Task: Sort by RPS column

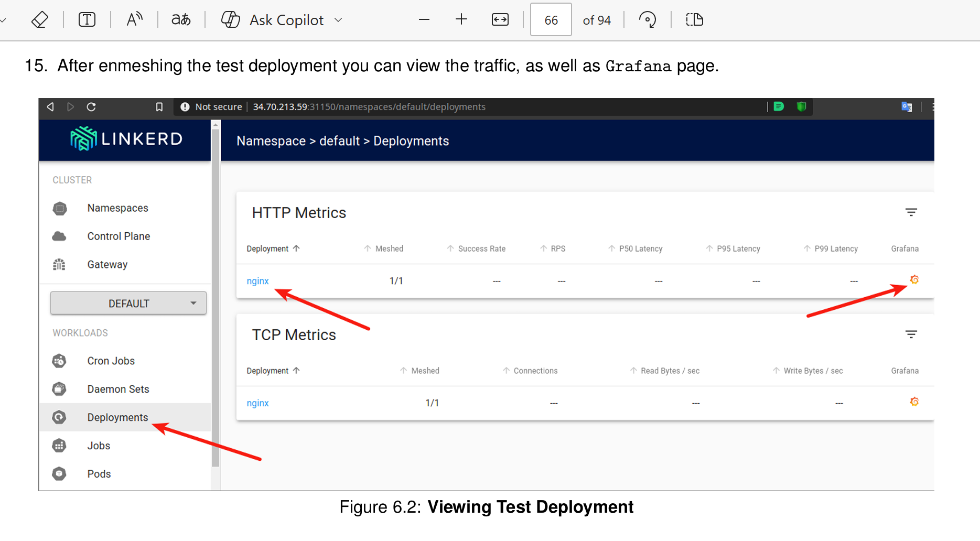Action: [553, 248]
